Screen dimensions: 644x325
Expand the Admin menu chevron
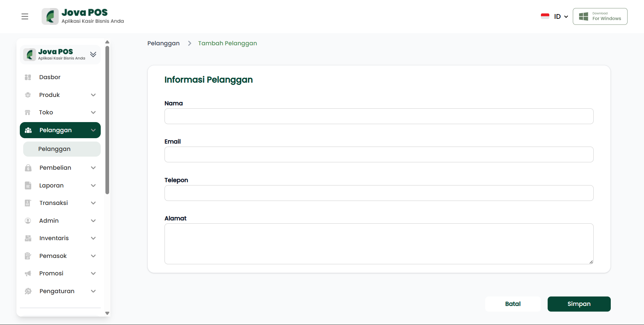click(x=93, y=221)
